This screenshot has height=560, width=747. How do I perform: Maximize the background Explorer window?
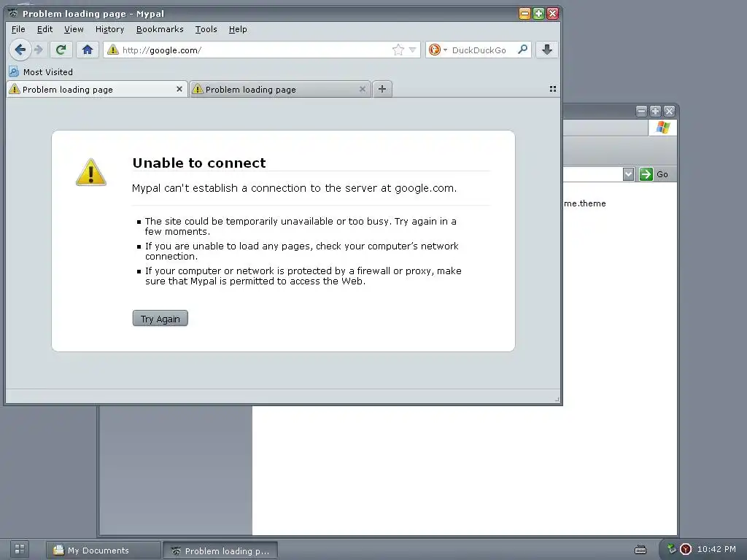(655, 111)
